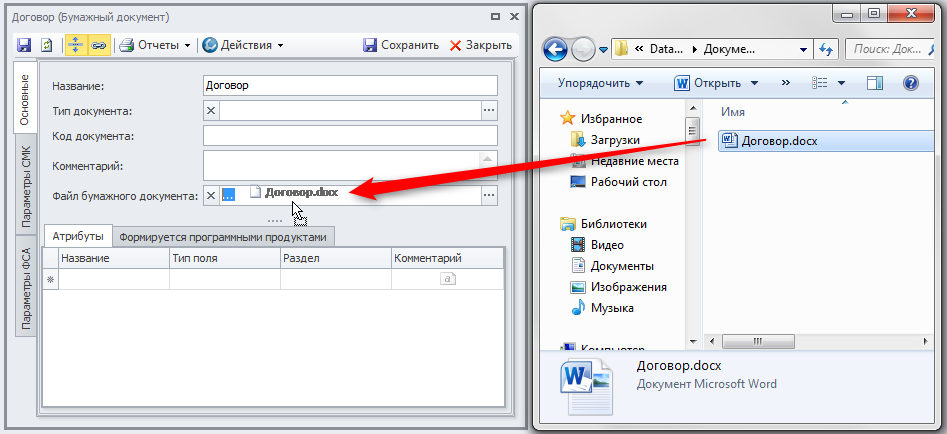This screenshot has height=434, width=947.
Task: Switch to the Параметры СМК side tab
Action: (x=26, y=187)
